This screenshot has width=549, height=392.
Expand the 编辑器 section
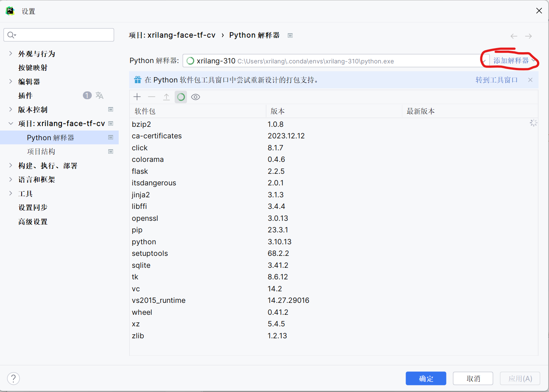pyautogui.click(x=10, y=81)
